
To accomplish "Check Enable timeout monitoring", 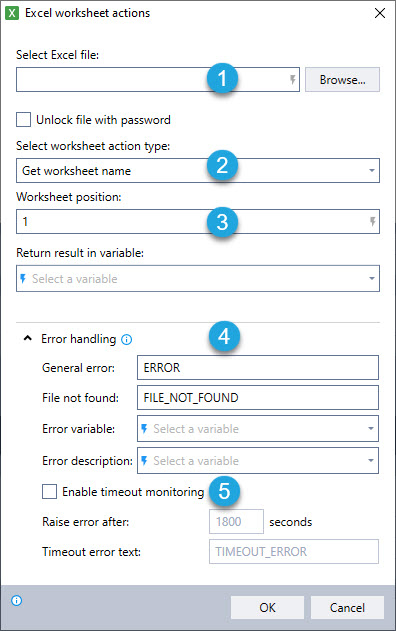I will (x=50, y=491).
